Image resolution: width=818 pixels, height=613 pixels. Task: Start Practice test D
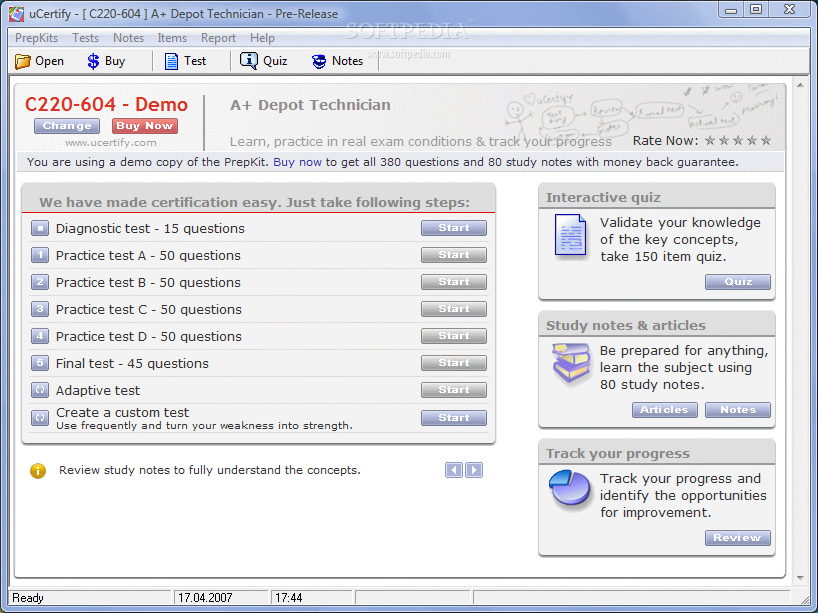[454, 336]
